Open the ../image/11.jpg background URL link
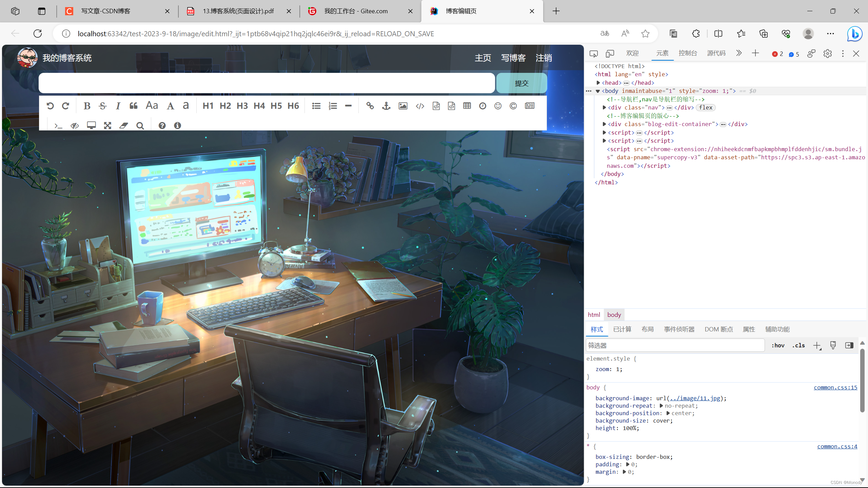The height and width of the screenshot is (488, 868). coord(695,398)
